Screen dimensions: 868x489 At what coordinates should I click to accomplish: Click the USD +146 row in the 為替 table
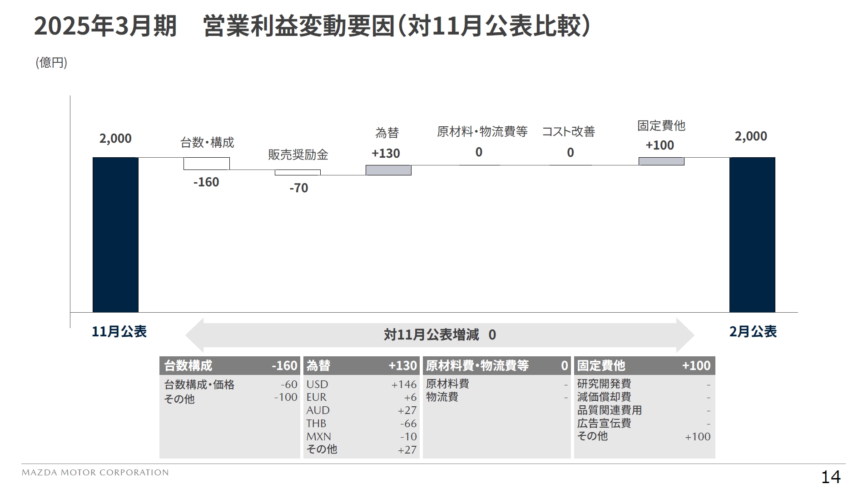(x=361, y=384)
